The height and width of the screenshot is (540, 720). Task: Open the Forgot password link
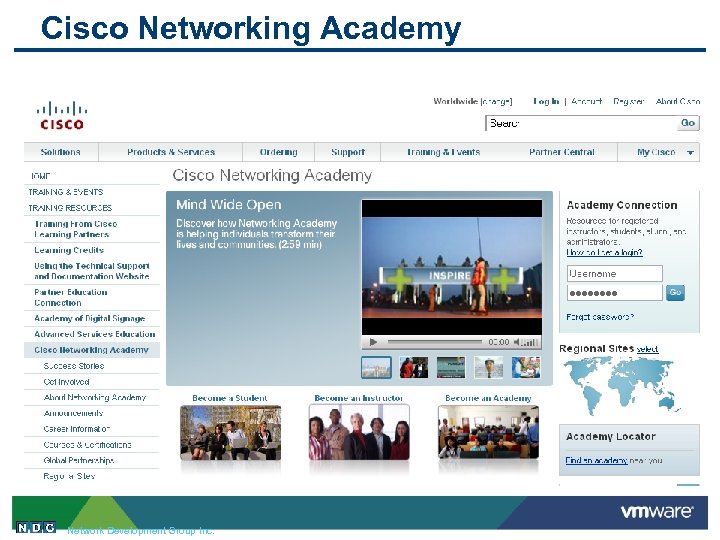point(600,317)
